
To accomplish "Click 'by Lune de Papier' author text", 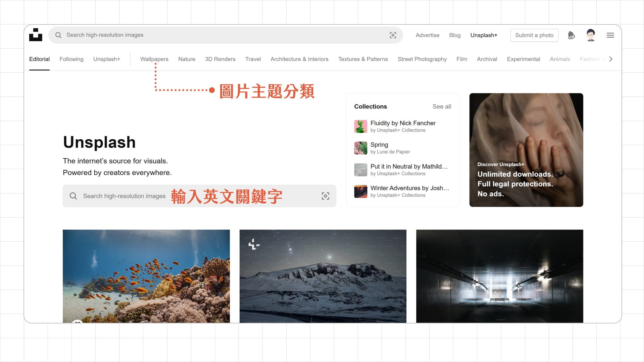I will click(390, 152).
